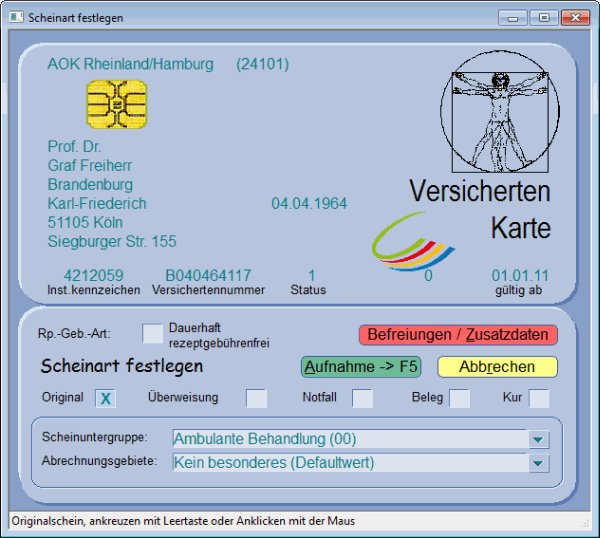Click the Vitruvian man illustration
Viewport: 600px width, 538px height.
(x=500, y=111)
